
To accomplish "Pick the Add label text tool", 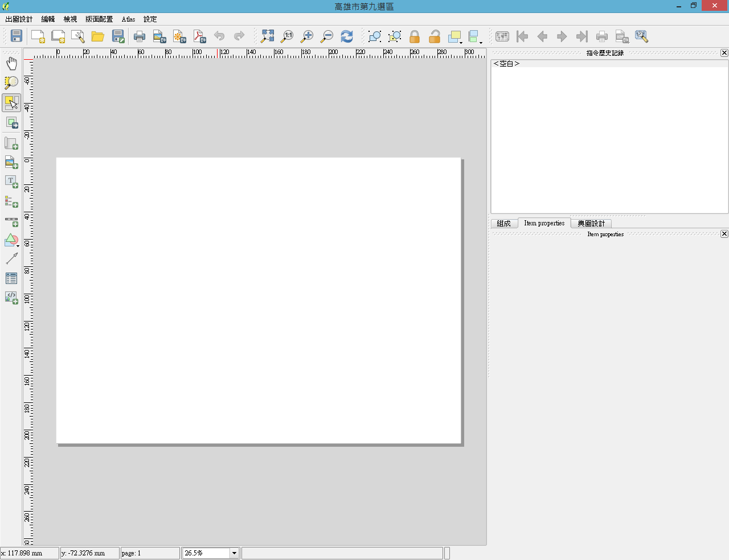I will (x=11, y=182).
